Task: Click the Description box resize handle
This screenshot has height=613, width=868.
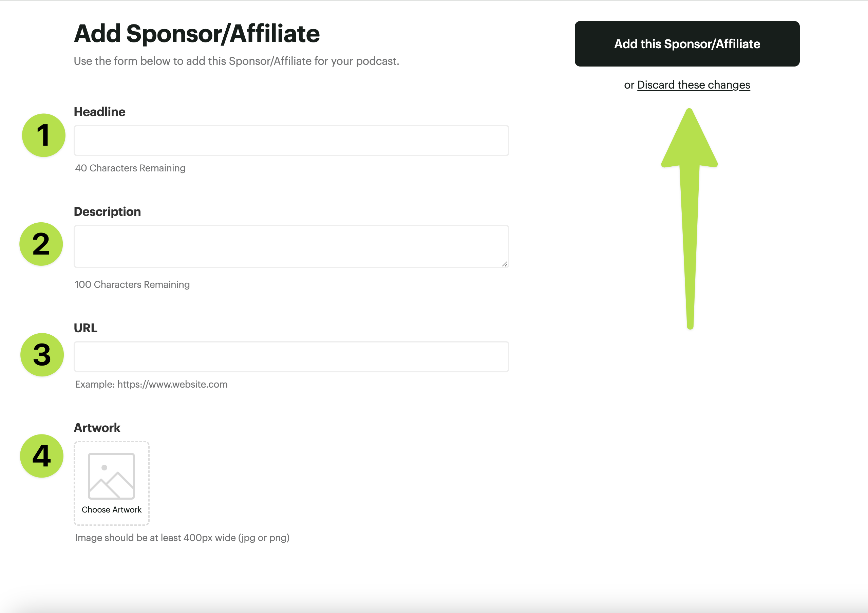Action: pos(505,264)
